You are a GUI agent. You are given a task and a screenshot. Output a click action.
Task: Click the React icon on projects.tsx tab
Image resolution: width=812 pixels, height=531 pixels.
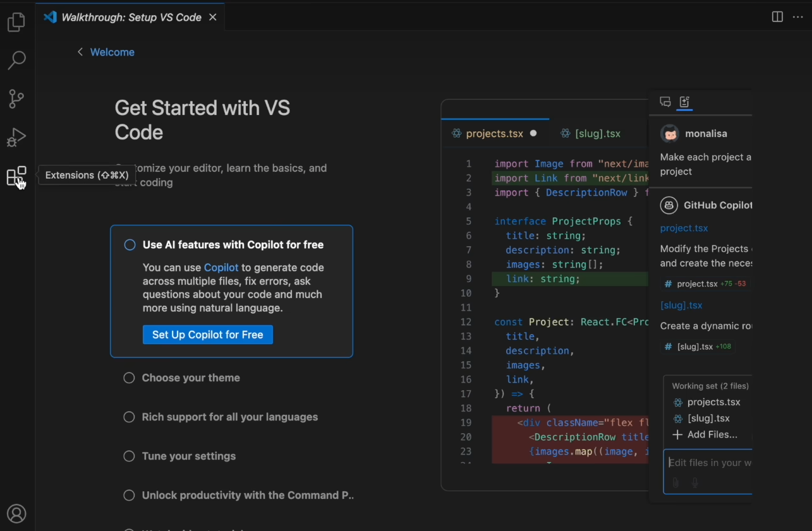pyautogui.click(x=456, y=134)
